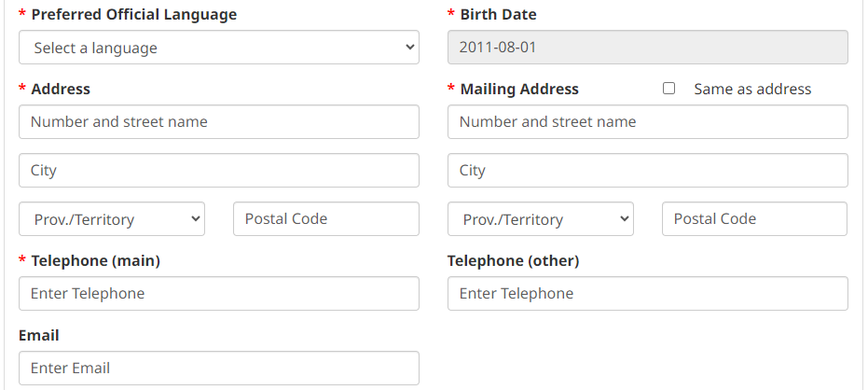
Task: Focus the Telephone (other) input
Action: tap(647, 294)
